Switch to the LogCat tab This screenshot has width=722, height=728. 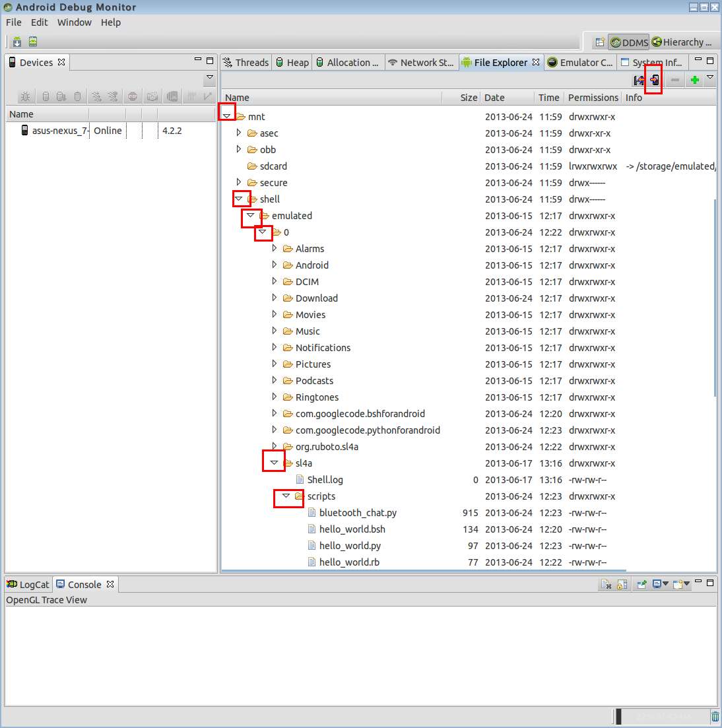click(28, 585)
